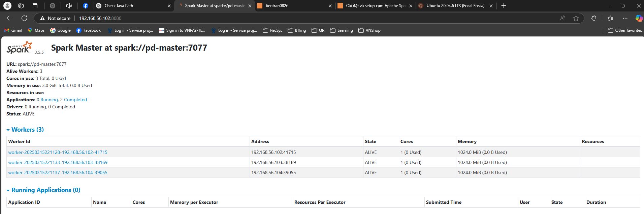Add this page to favorites star
This screenshot has width=644, height=214.
point(576,18)
